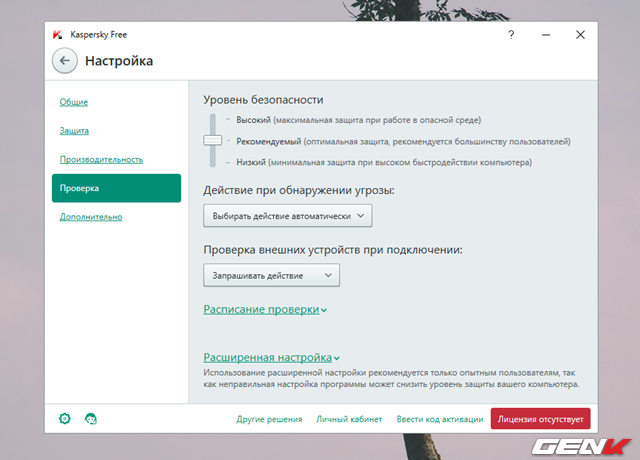
Task: Expand the 'Расширенная настройка' section
Action: coord(271,357)
